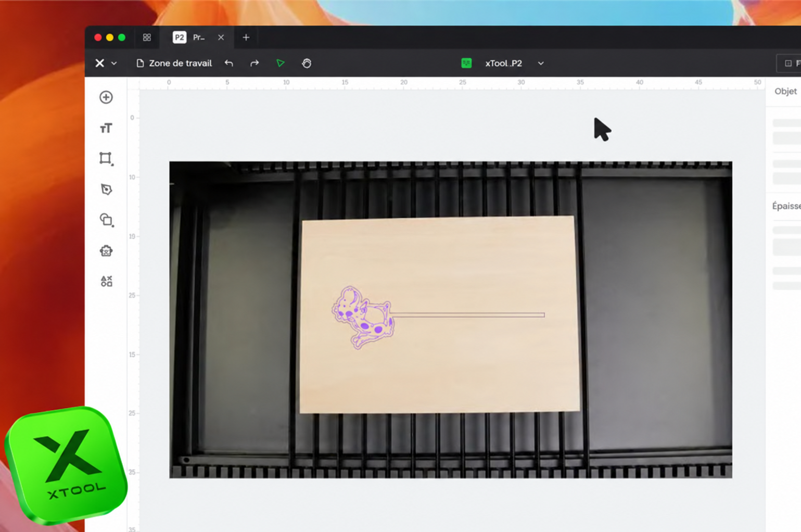Select the Pen vector tool
Viewport: 801px width, 532px height.
pos(106,189)
